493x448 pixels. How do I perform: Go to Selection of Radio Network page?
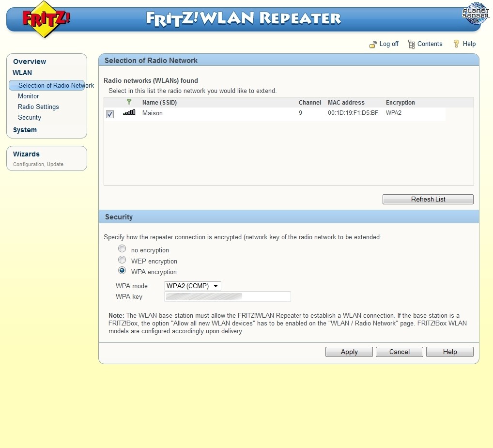click(x=51, y=86)
